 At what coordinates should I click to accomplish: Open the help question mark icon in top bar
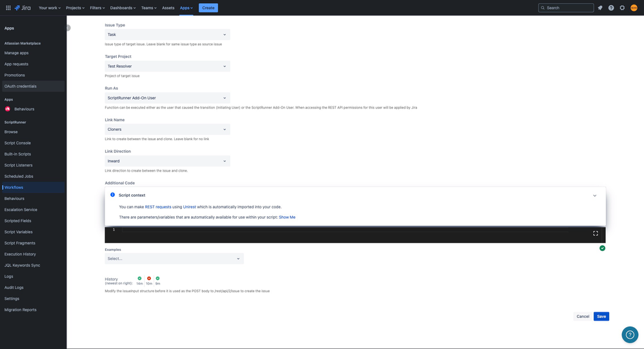pyautogui.click(x=611, y=8)
